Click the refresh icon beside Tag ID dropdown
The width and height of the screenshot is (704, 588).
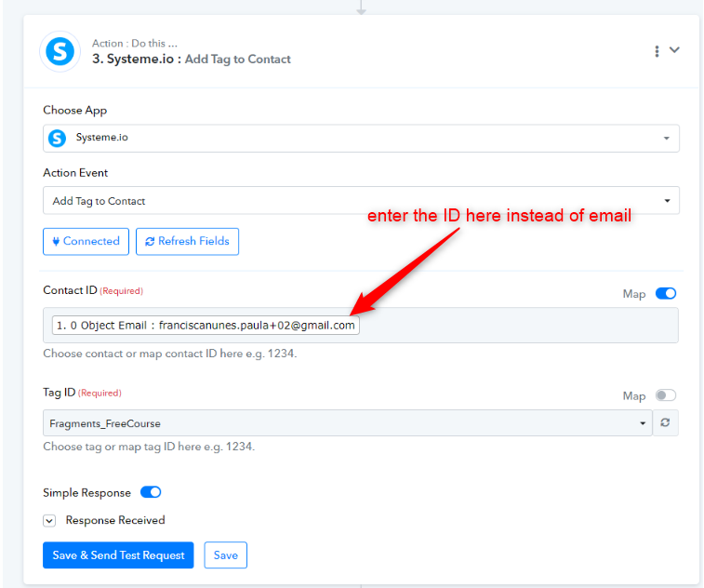coord(665,422)
